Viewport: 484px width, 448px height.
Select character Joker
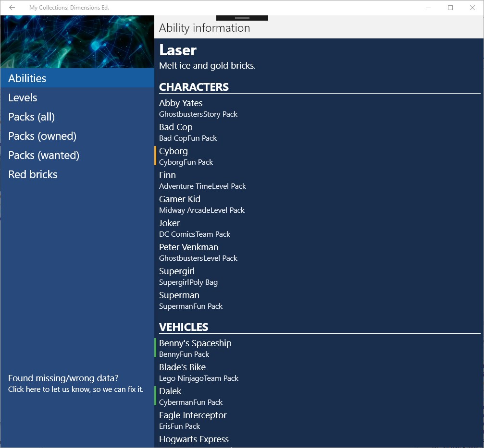tap(318, 228)
